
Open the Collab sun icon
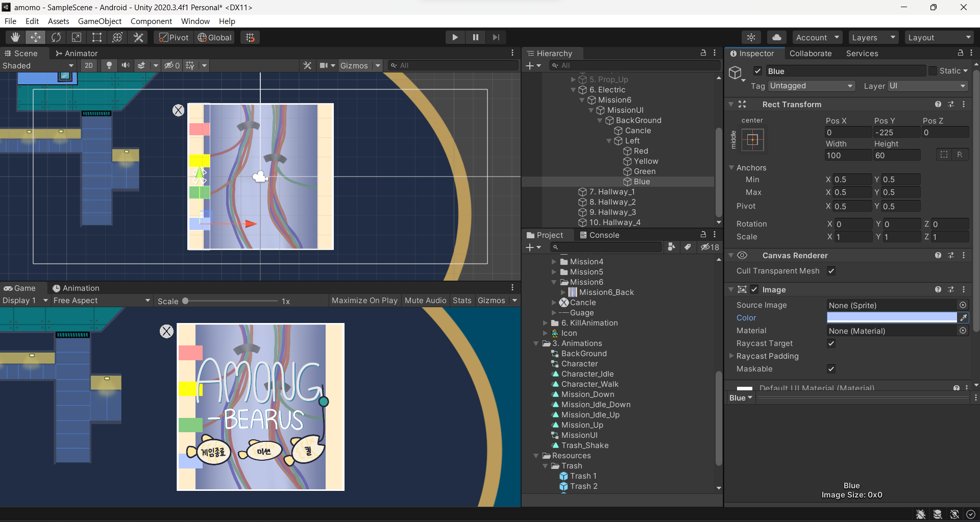[751, 37]
